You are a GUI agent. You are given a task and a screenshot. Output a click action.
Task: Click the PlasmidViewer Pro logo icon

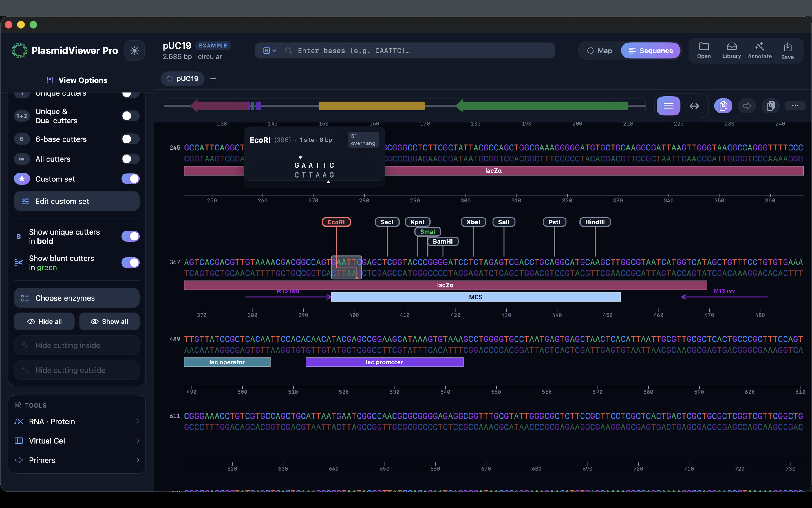(x=19, y=51)
